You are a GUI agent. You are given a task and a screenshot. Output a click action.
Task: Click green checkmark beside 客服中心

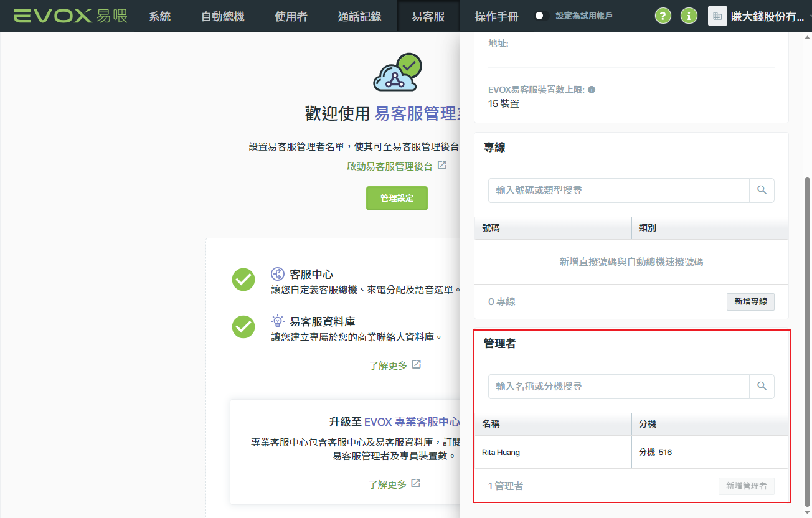click(243, 280)
